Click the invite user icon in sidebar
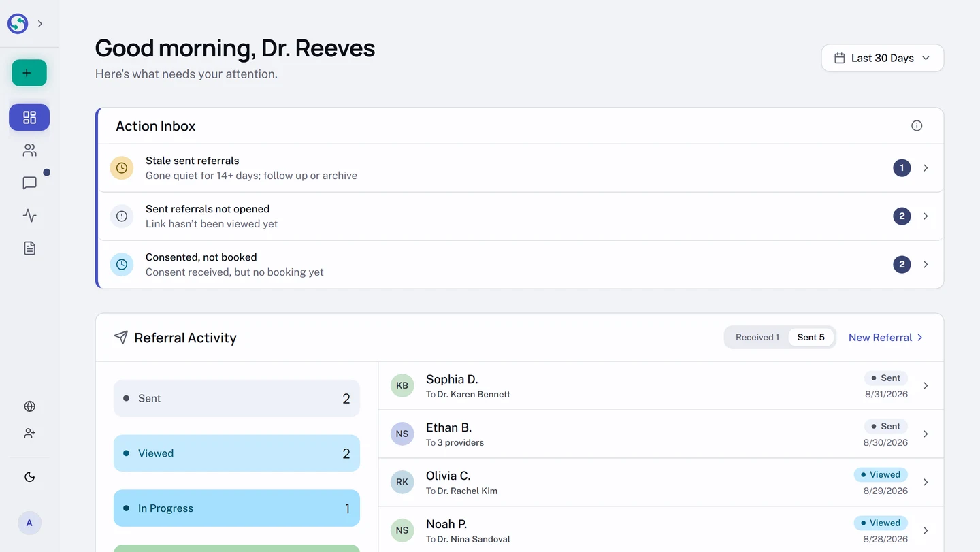 click(29, 433)
